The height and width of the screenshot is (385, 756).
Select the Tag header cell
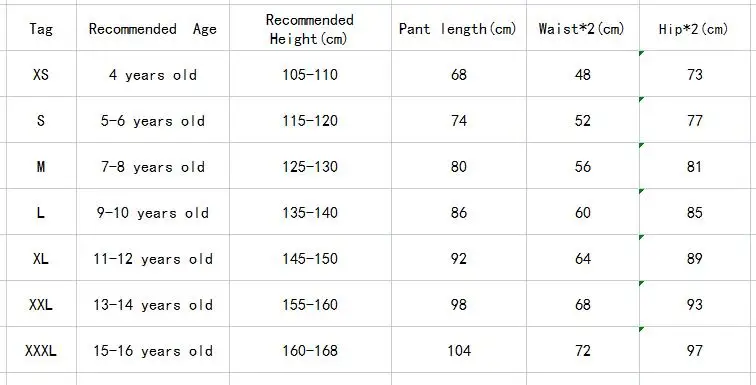(x=41, y=28)
